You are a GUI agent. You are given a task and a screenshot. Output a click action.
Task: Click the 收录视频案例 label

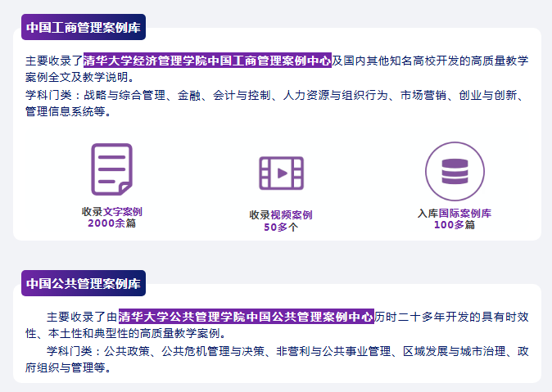(281, 215)
